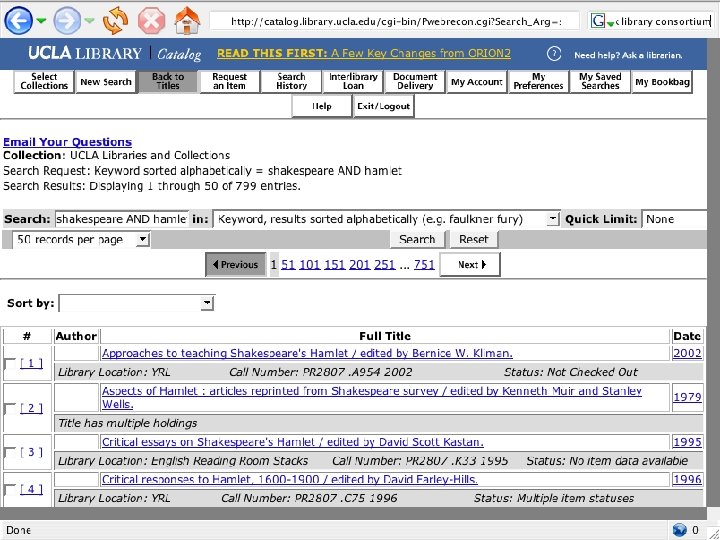This screenshot has width=720, height=540.
Task: Click the Previous page button
Action: coord(236,264)
